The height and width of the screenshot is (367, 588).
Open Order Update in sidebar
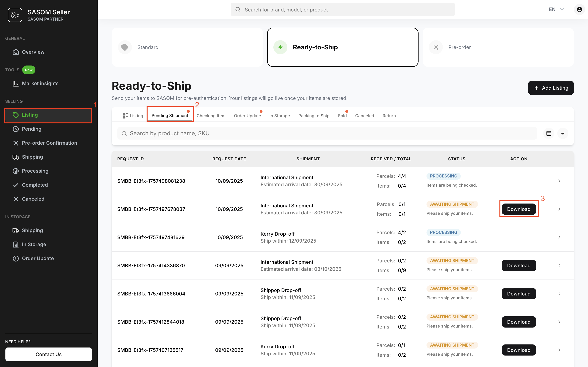[x=38, y=258]
